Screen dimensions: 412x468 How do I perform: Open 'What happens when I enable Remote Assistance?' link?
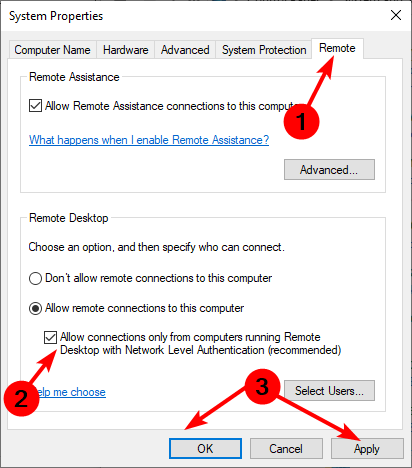coord(149,140)
